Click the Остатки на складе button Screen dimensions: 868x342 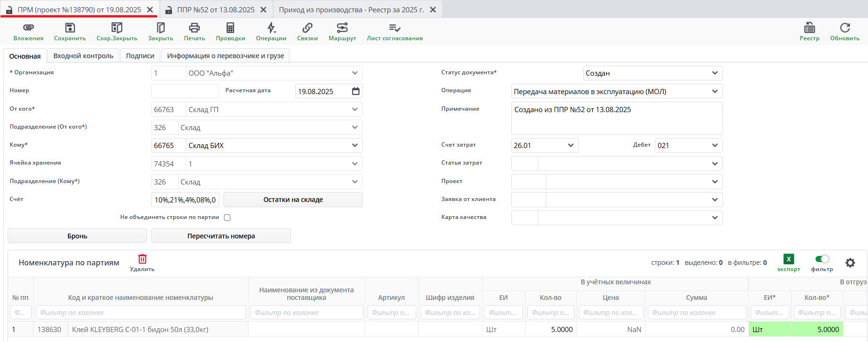pyautogui.click(x=293, y=200)
